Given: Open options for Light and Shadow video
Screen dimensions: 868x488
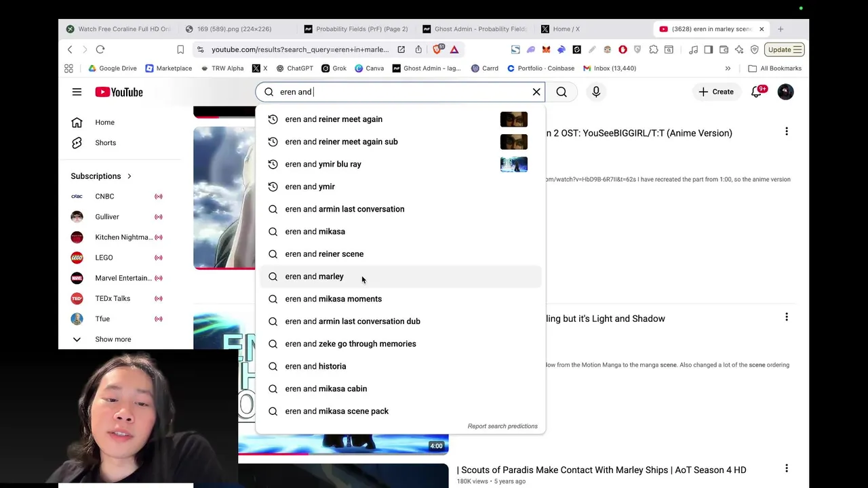Looking at the screenshot, I should pyautogui.click(x=787, y=317).
